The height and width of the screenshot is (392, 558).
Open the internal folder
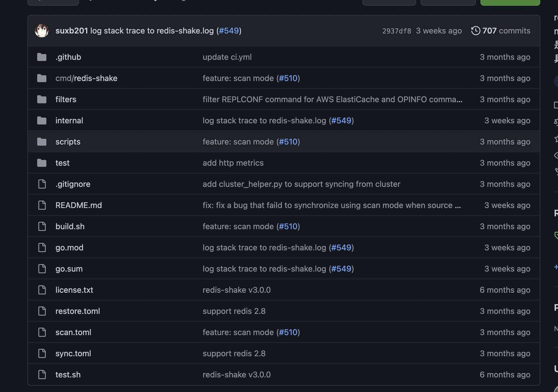click(x=69, y=120)
